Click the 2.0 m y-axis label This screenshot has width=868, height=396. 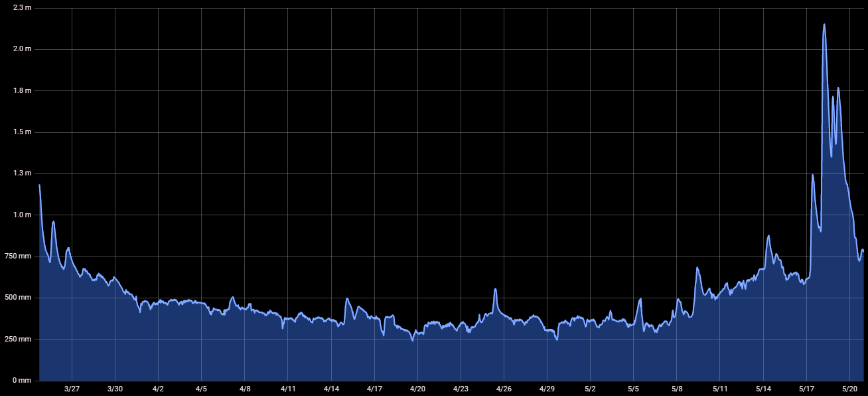pyautogui.click(x=23, y=49)
